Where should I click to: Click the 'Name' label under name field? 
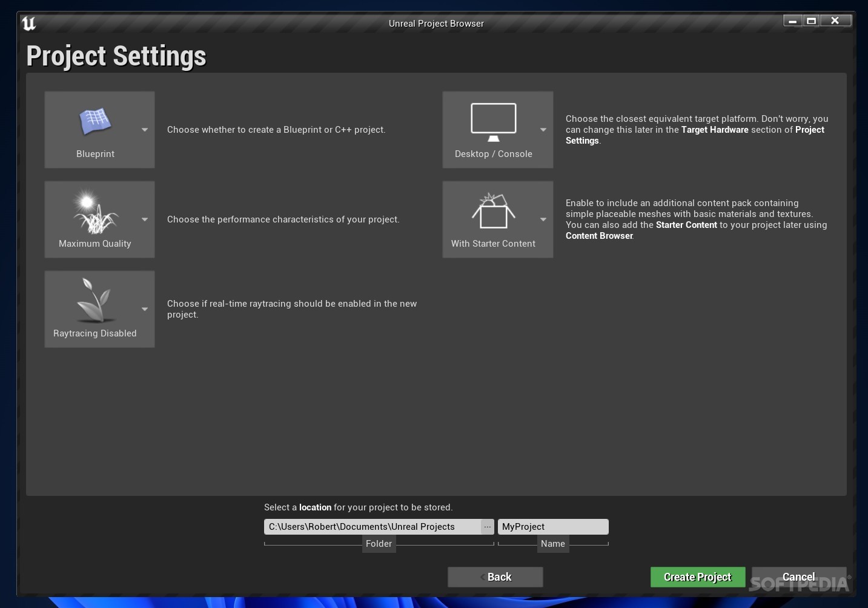pyautogui.click(x=553, y=544)
